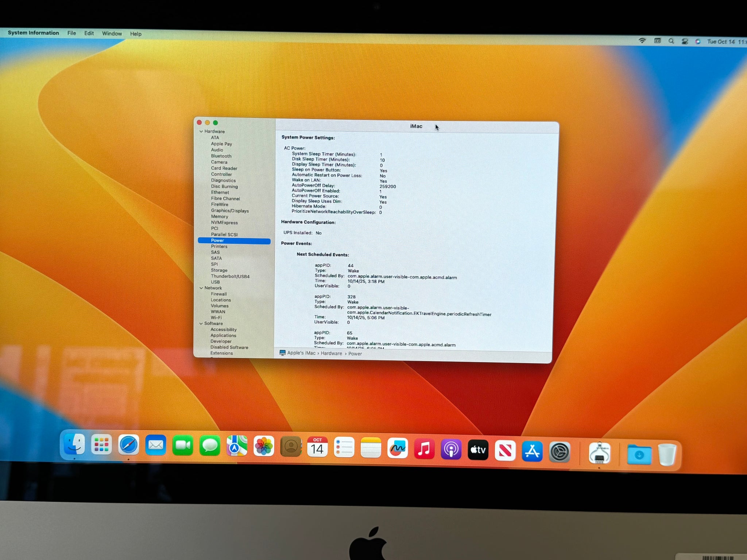Open the News app in dock
Image resolution: width=747 pixels, height=560 pixels.
coord(505,451)
